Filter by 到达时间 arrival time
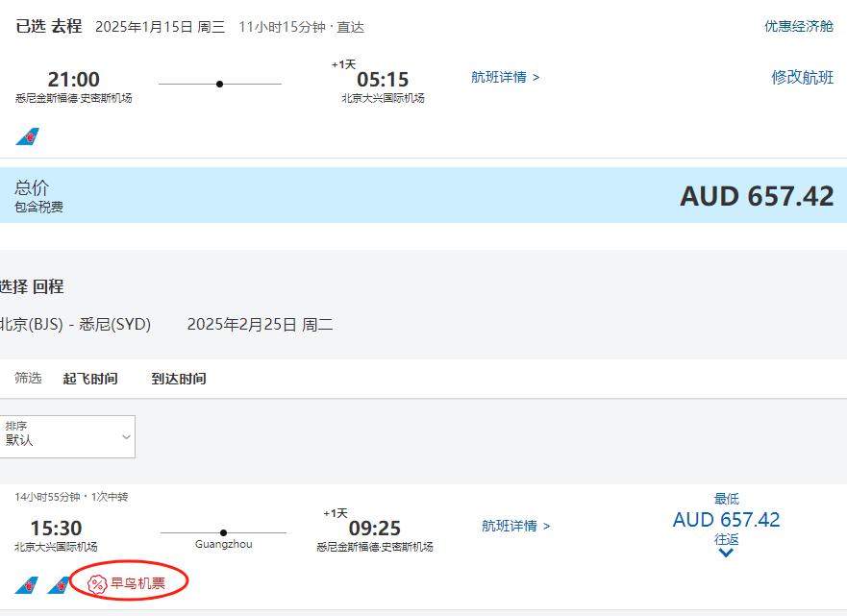 click(179, 379)
